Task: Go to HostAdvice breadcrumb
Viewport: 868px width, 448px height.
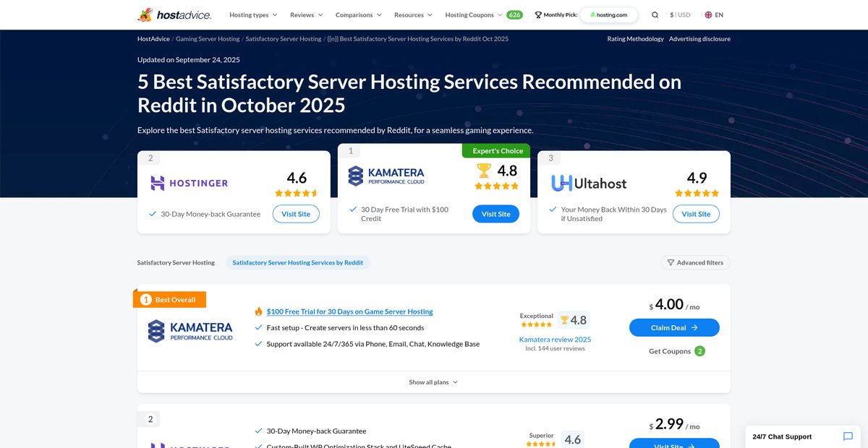Action: pyautogui.click(x=153, y=39)
